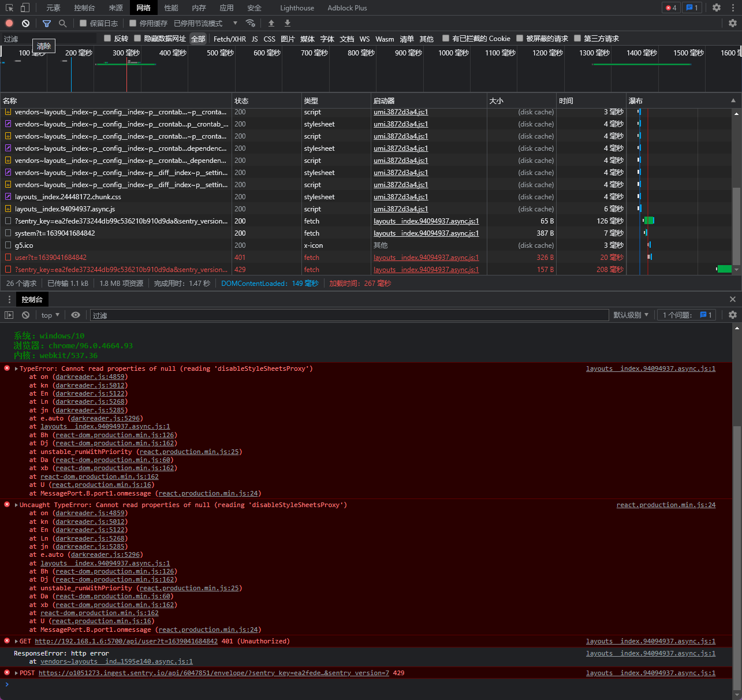Open the darkreader.js:4859 source link
The height and width of the screenshot is (700, 742).
(90, 377)
